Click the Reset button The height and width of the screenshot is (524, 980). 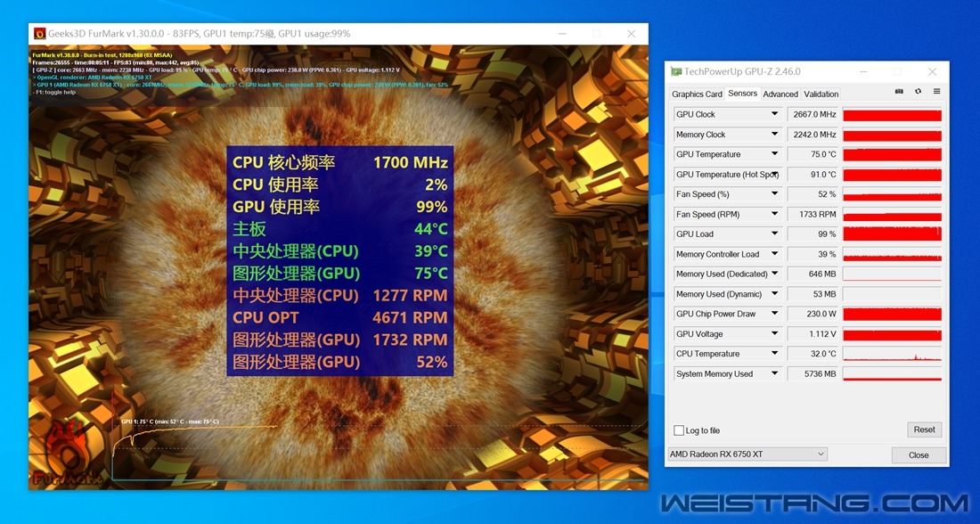(x=925, y=430)
